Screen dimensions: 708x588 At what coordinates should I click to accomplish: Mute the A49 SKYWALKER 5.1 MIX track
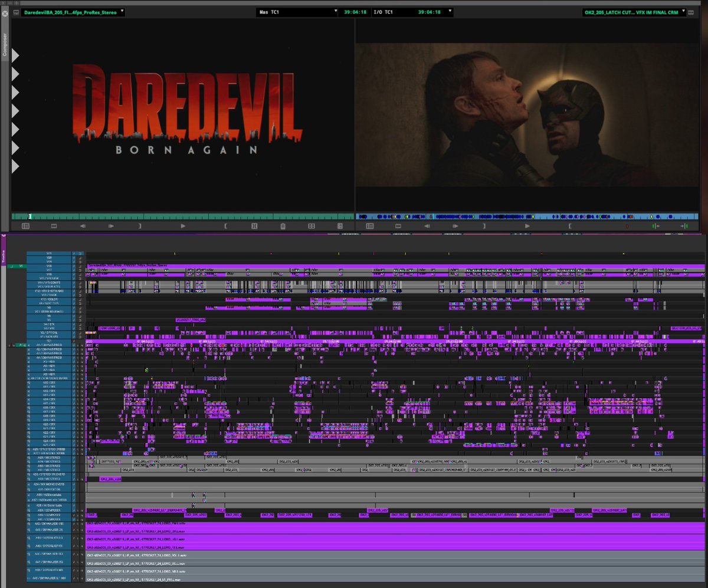click(x=82, y=578)
